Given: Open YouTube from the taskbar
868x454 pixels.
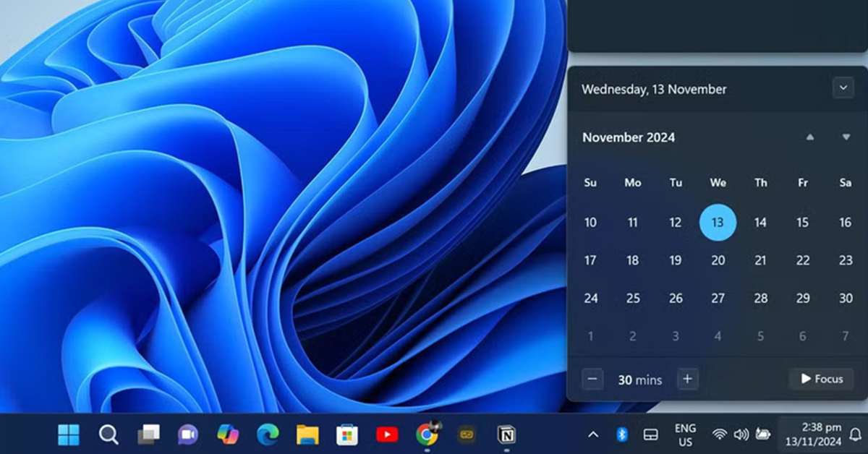Looking at the screenshot, I should (x=388, y=434).
